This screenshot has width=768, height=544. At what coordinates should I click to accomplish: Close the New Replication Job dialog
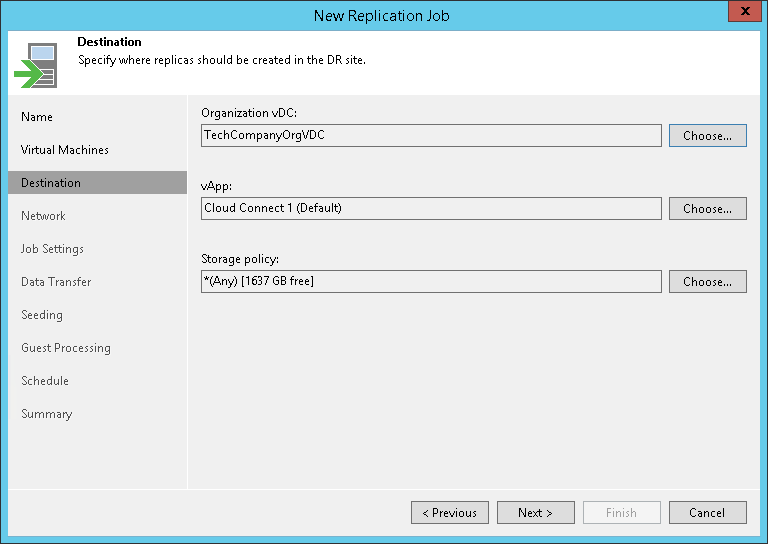740,14
